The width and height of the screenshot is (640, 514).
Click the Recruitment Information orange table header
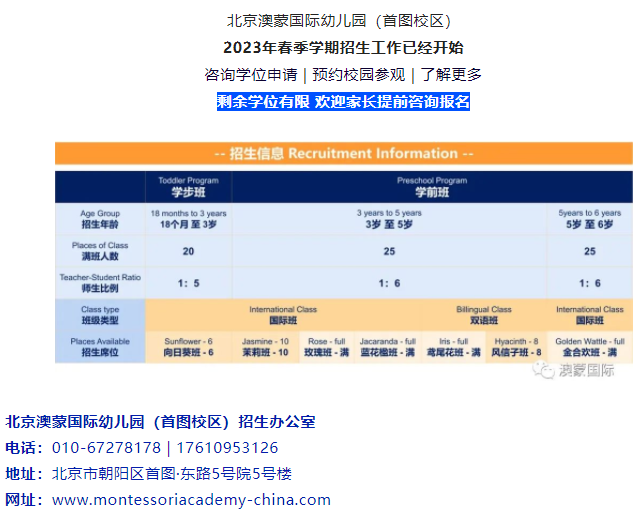click(343, 153)
